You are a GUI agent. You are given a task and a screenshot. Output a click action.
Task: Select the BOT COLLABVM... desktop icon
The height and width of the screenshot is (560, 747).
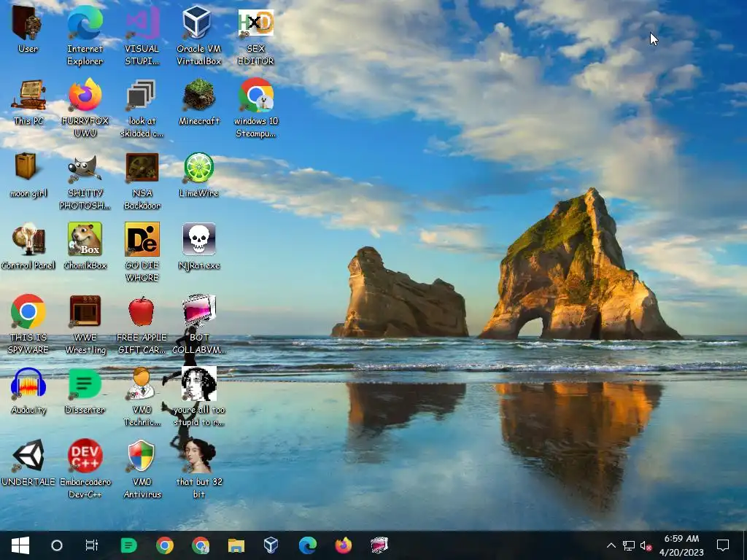pos(198,324)
